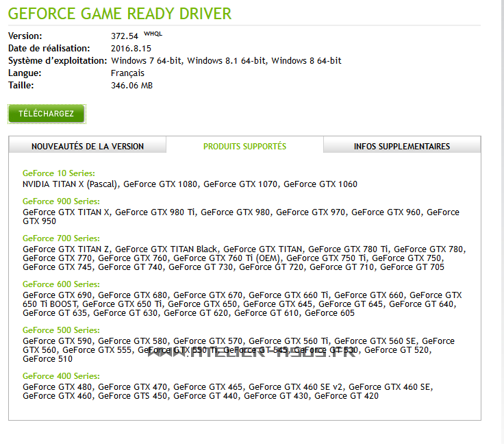Image resolution: width=504 pixels, height=444 pixels.
Task: Open the INFOS SUPPLEMENTAIRES tab
Action: [x=402, y=146]
